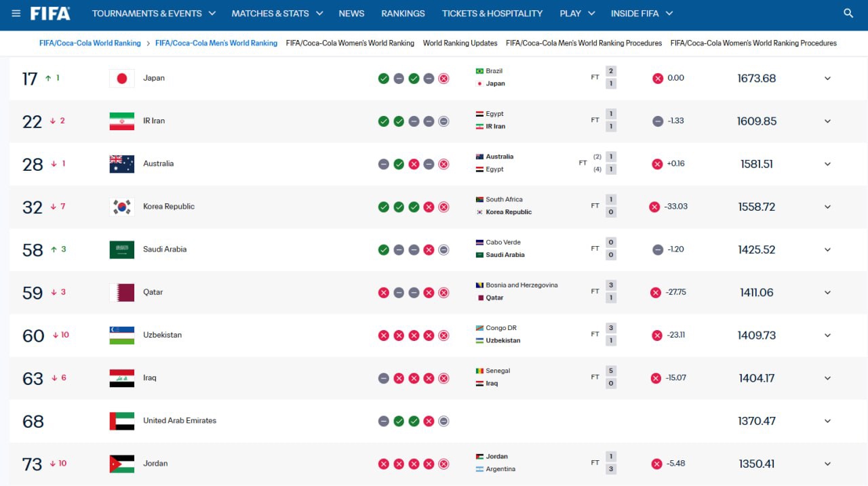Click the Qatar flag icon
Screen dimensions: 868x486
122,292
